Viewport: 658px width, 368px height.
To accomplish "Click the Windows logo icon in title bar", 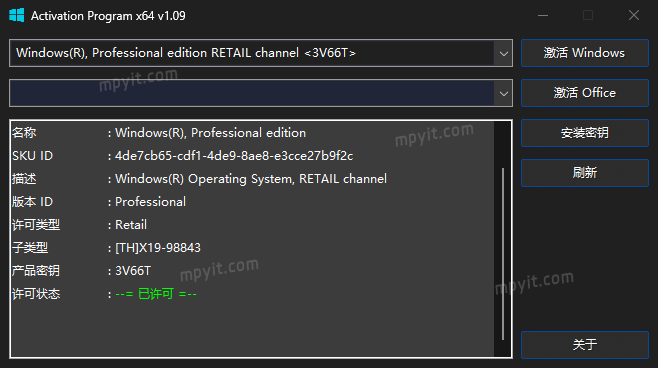I will (x=16, y=16).
